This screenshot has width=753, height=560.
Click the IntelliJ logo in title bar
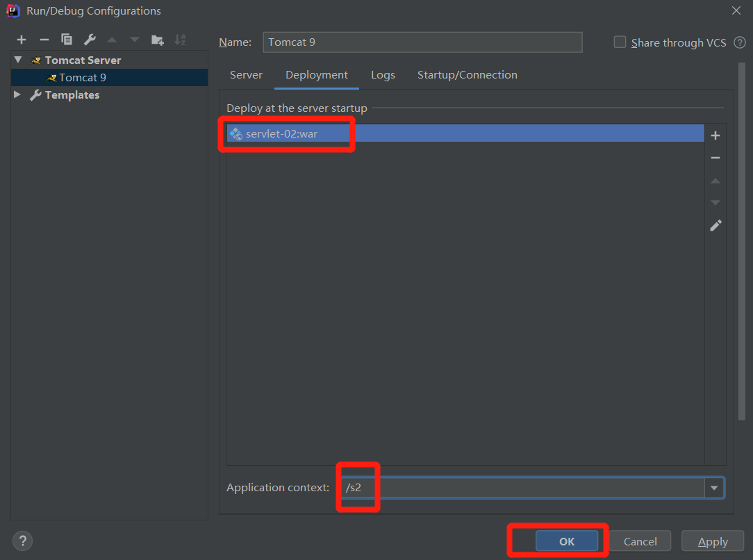click(13, 10)
